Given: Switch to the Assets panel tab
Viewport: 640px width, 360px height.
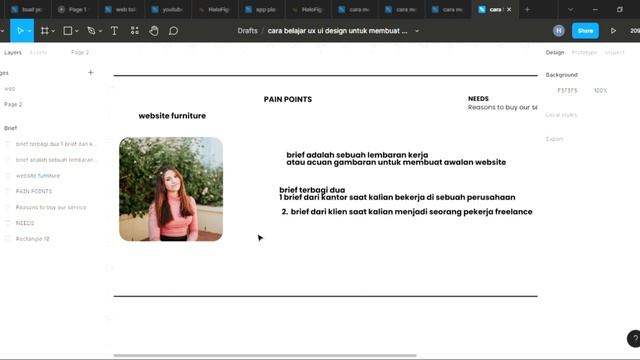Looking at the screenshot, I should 38,52.
